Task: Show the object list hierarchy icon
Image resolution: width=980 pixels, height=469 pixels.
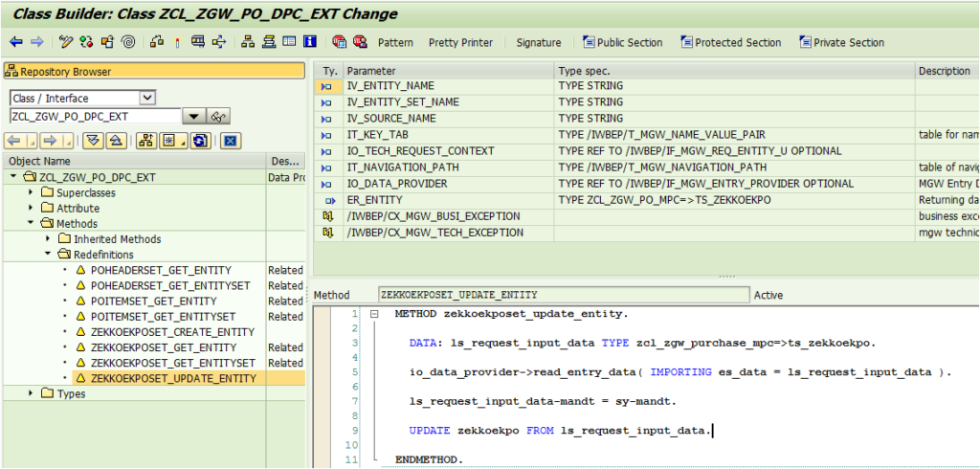Action: (248, 42)
